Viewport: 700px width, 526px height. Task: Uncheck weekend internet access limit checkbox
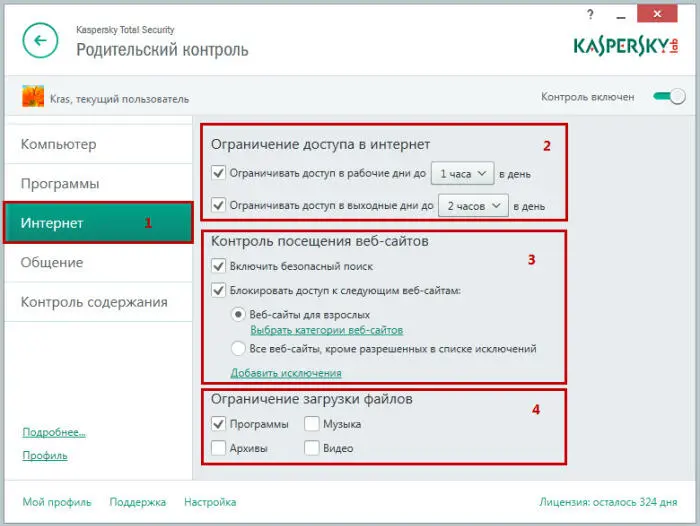pos(218,205)
